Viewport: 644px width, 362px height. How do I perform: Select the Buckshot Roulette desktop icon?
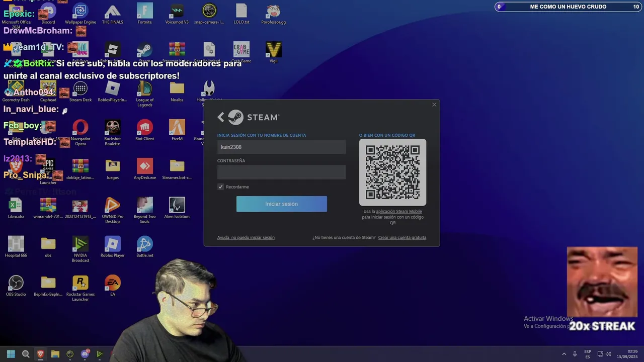coord(112,132)
